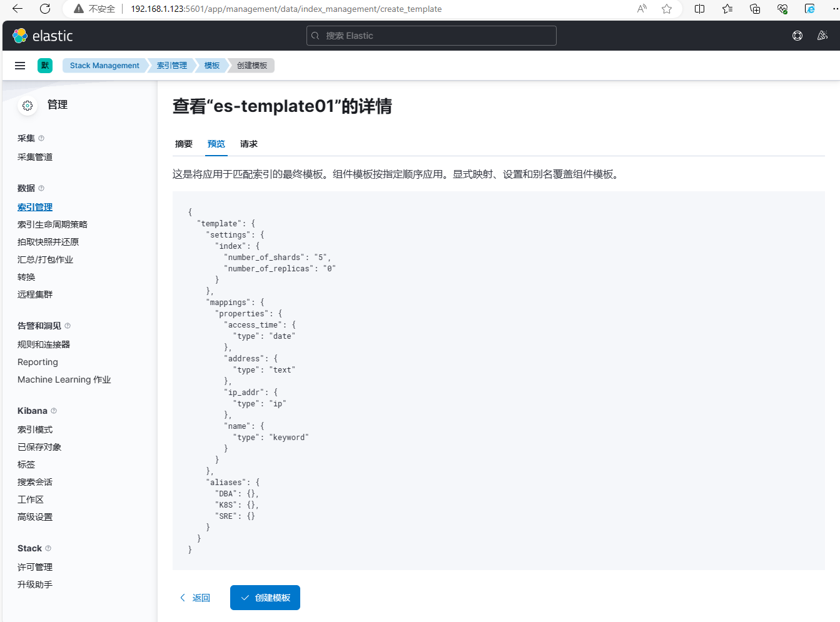Click the 索引管理 breadcrumb
Screen dimensions: 840x622
pyautogui.click(x=172, y=66)
